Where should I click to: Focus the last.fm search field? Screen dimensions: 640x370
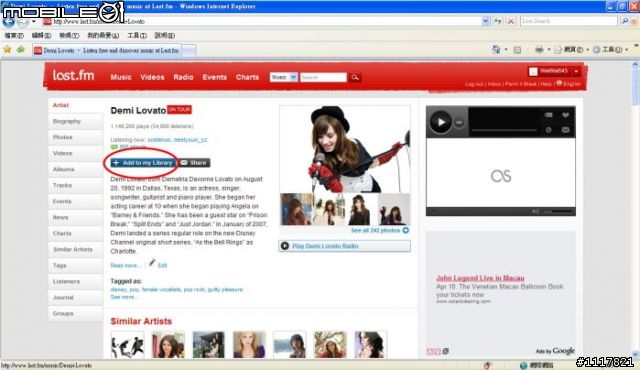point(323,77)
